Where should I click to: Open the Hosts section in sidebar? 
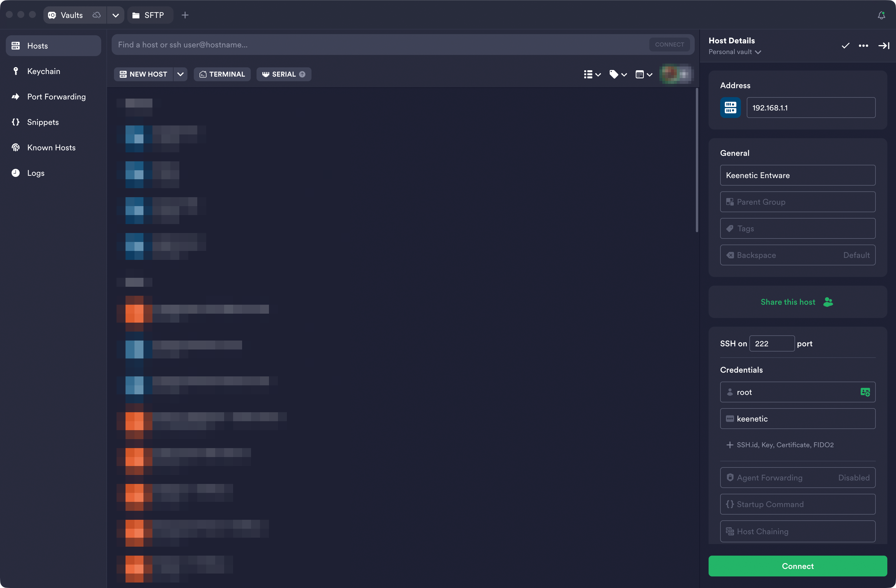54,46
